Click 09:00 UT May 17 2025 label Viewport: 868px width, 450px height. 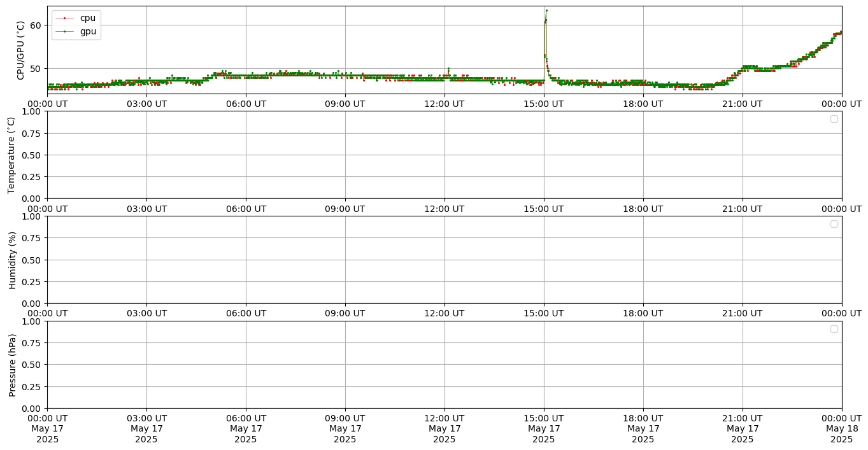tap(345, 428)
